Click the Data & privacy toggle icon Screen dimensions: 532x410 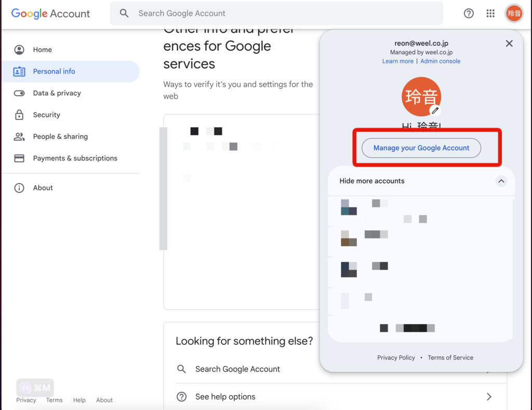19,93
